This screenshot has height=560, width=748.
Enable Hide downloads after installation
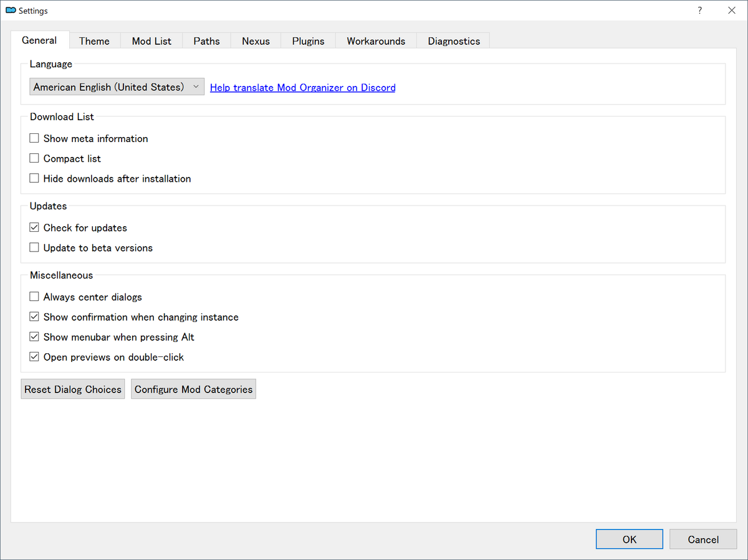click(34, 178)
